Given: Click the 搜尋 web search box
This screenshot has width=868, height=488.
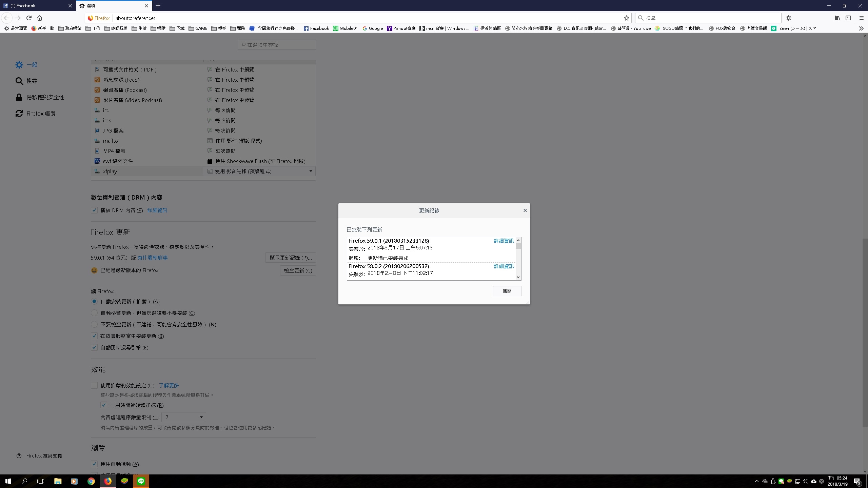Looking at the screenshot, I should 708,18.
